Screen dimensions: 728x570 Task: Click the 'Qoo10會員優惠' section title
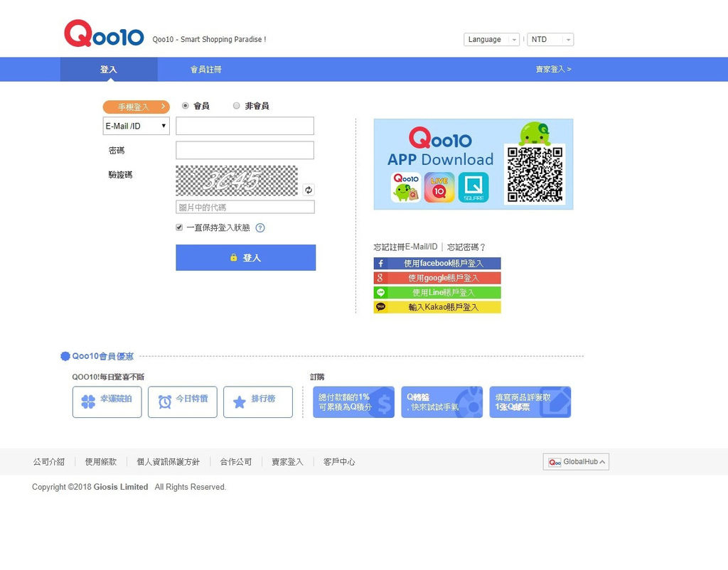pyautogui.click(x=102, y=357)
